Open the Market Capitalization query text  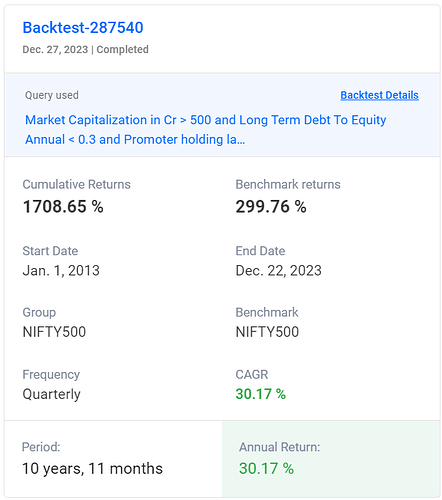coord(205,130)
